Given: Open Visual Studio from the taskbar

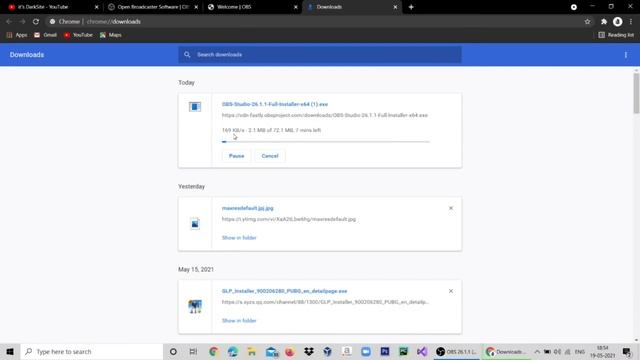Looking at the screenshot, I should click(422, 351).
